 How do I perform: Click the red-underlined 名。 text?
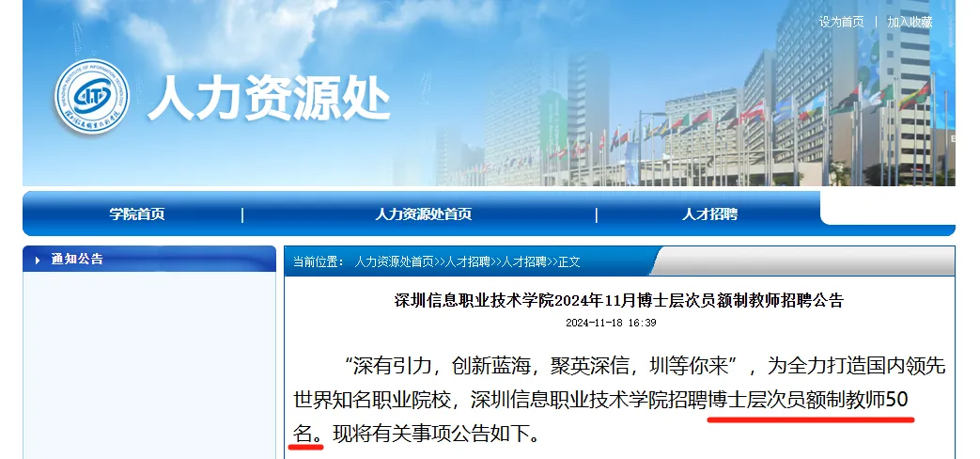point(306,434)
